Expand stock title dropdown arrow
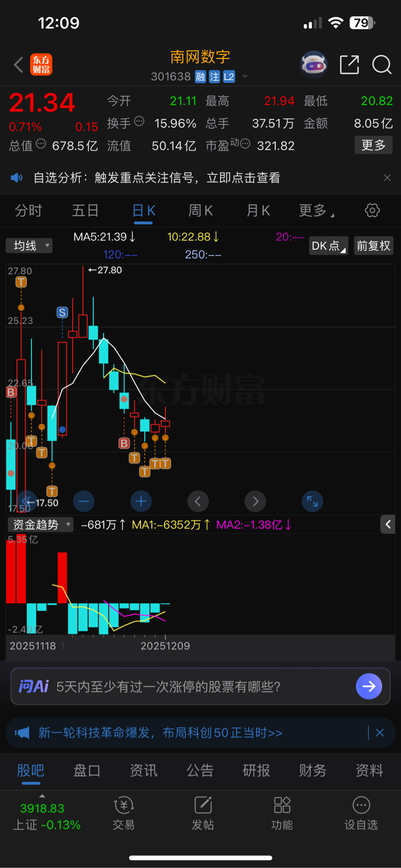The width and height of the screenshot is (401, 868). (x=245, y=77)
